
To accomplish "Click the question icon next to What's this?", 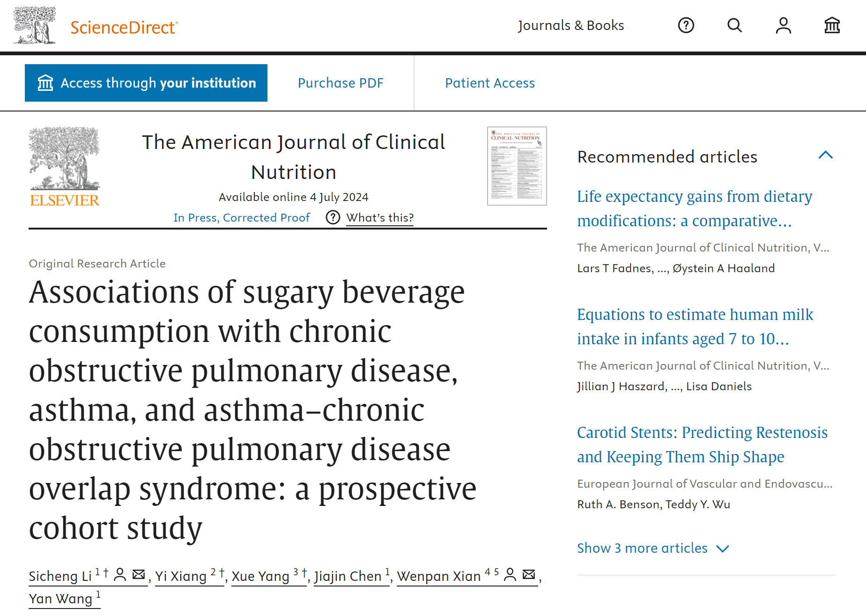I will coord(333,217).
